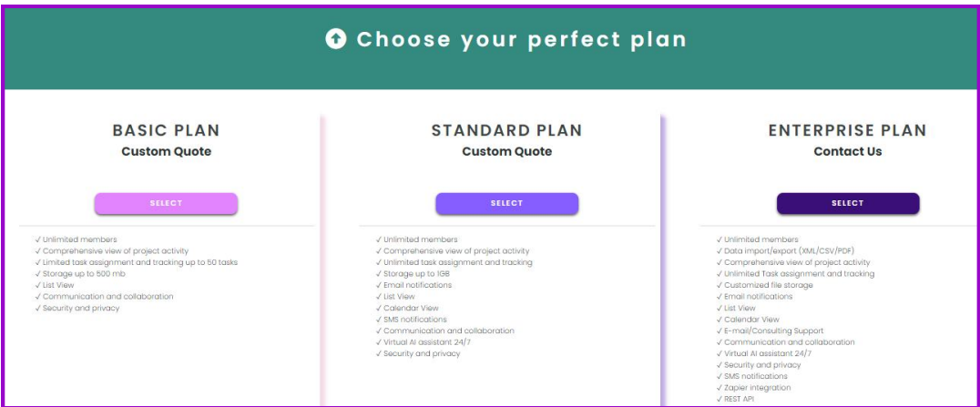Viewport: 980px width, 407px height.
Task: Click Contact Us under Enterprise Plan
Action: [847, 151]
